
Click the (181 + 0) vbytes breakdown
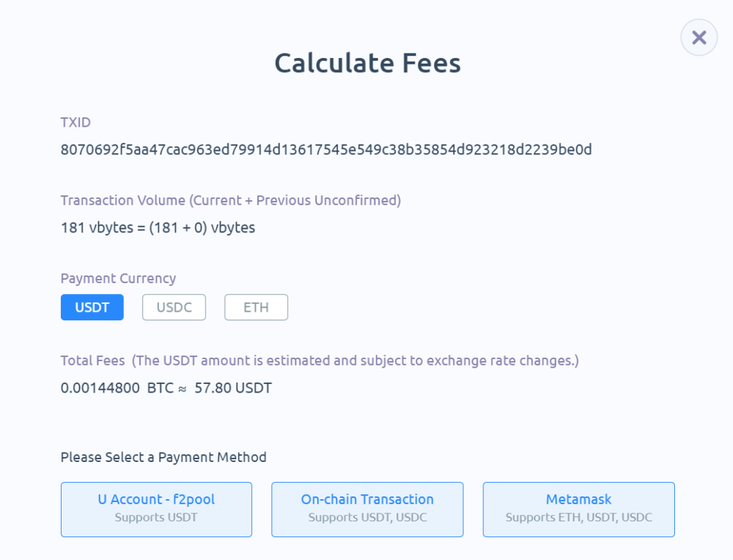[202, 228]
